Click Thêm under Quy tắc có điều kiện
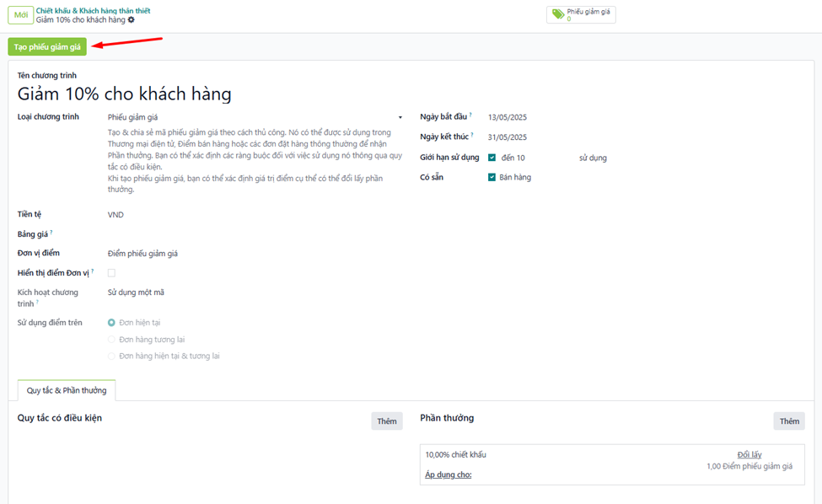This screenshot has height=504, width=822. (x=386, y=421)
